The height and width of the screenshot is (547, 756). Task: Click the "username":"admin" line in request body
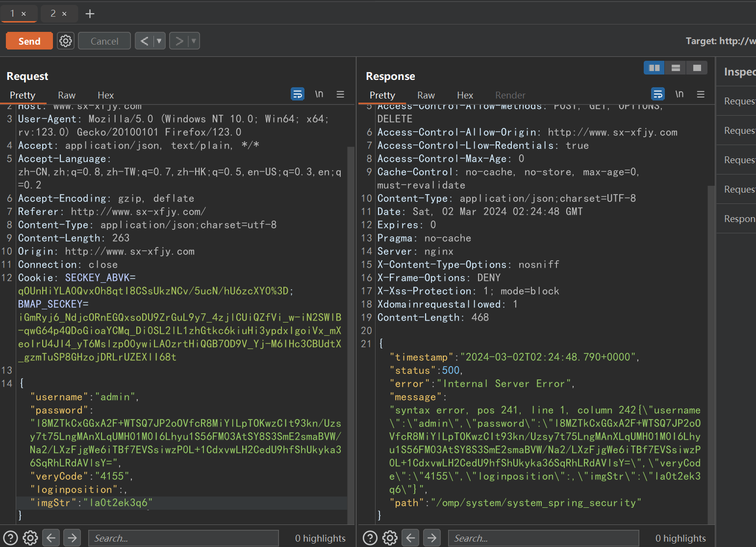coord(84,397)
